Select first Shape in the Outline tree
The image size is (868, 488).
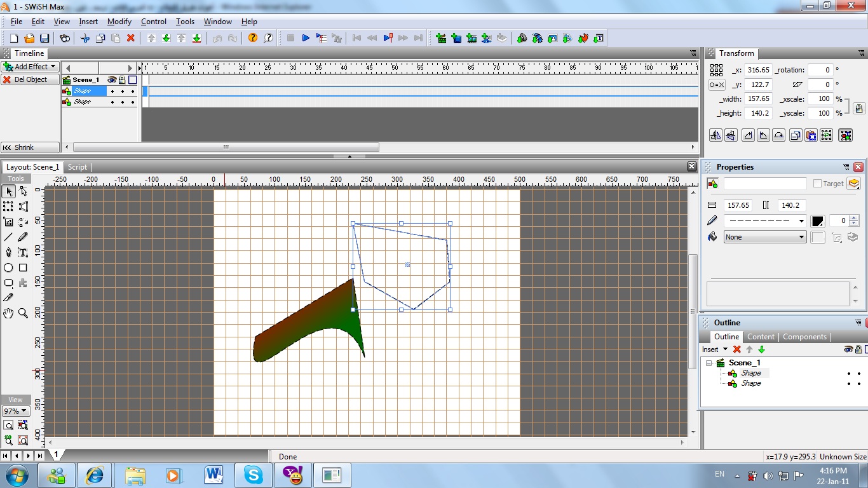750,373
